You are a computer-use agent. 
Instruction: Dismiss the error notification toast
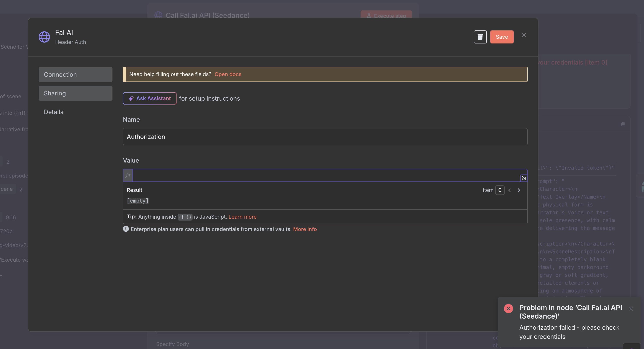click(x=631, y=308)
